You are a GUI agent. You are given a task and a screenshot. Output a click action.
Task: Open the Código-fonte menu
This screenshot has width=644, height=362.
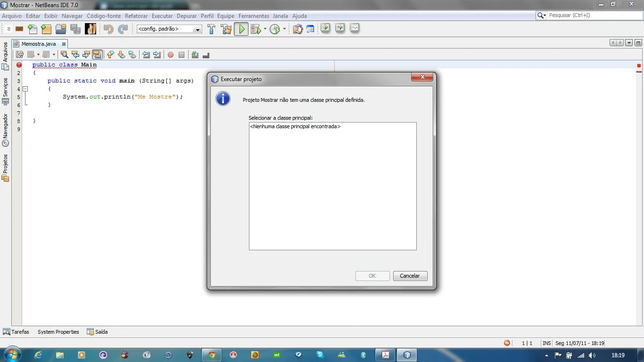104,16
